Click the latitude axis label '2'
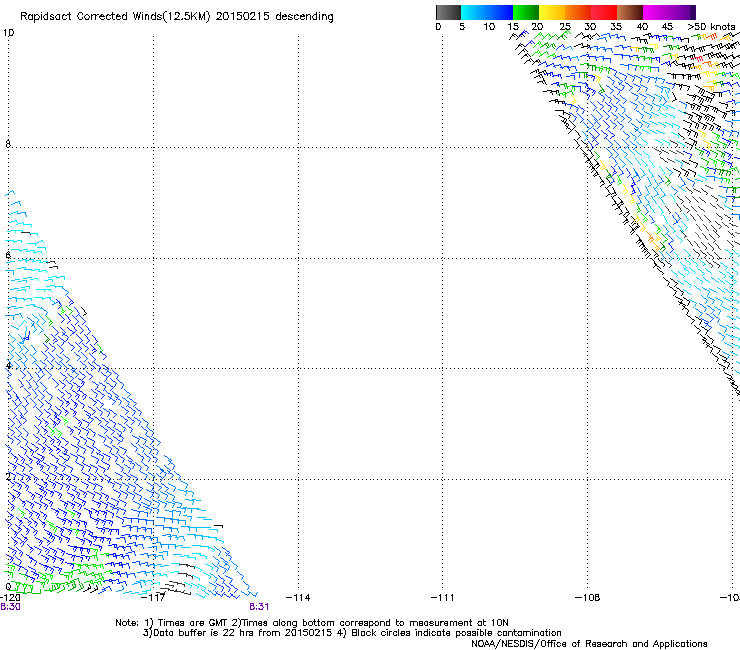 tap(8, 476)
